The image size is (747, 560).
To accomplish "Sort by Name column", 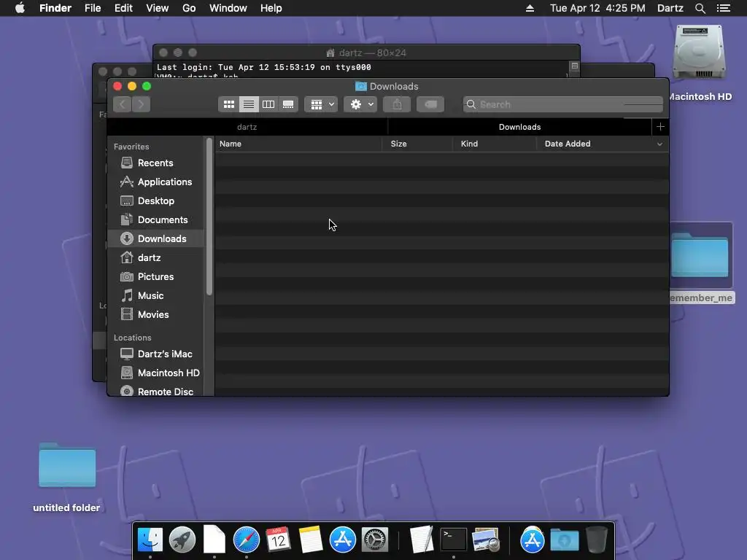I will [298, 144].
